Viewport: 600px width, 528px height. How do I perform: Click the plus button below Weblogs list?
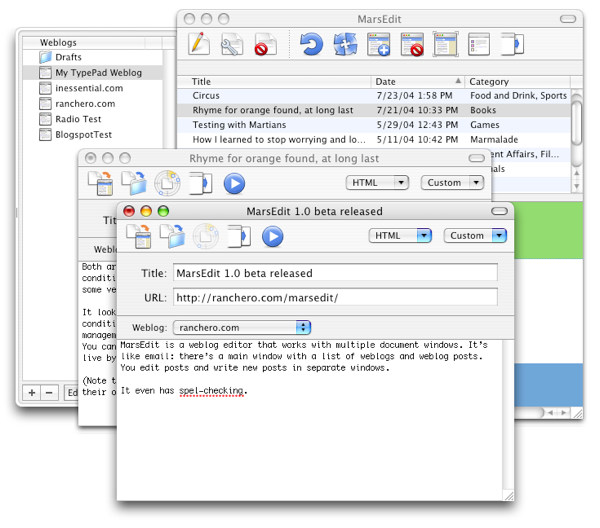(32, 393)
